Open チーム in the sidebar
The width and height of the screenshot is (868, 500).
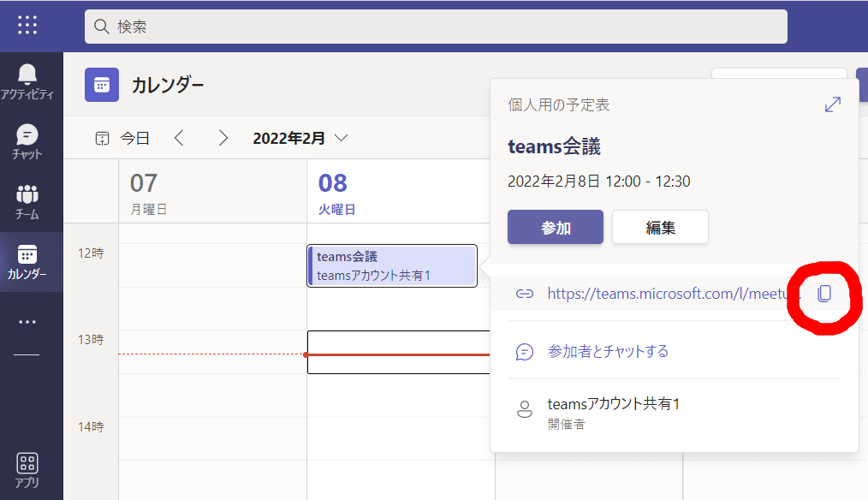pos(27,202)
